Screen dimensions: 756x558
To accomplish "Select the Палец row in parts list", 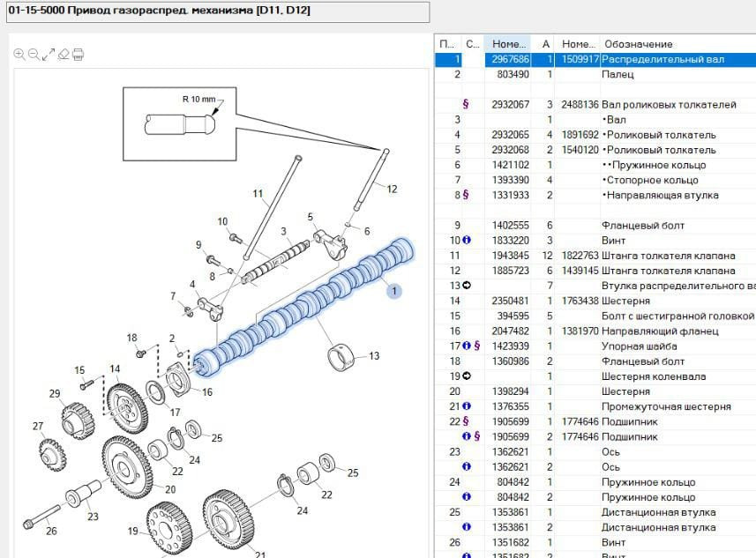I will tap(618, 75).
